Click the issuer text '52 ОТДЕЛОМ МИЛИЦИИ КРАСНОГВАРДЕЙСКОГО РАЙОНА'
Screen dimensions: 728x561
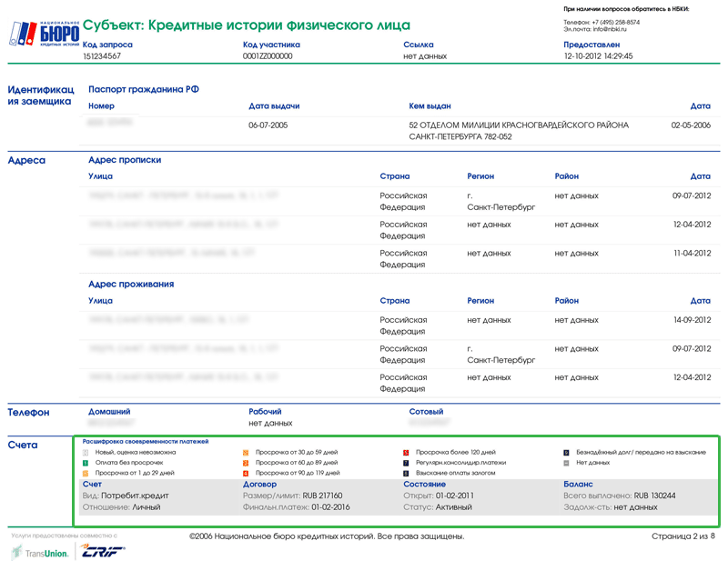pos(519,125)
